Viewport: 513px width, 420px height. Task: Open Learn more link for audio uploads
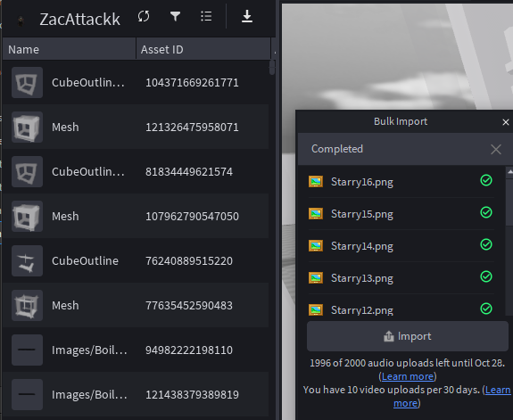click(x=408, y=376)
